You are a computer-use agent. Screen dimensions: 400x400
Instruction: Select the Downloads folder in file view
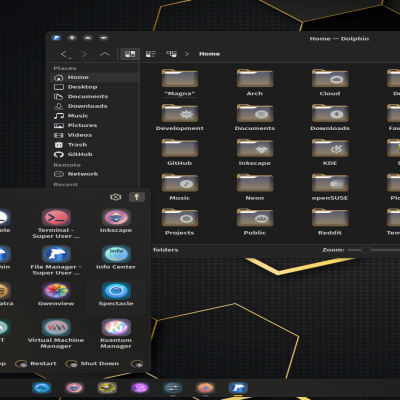(330, 118)
